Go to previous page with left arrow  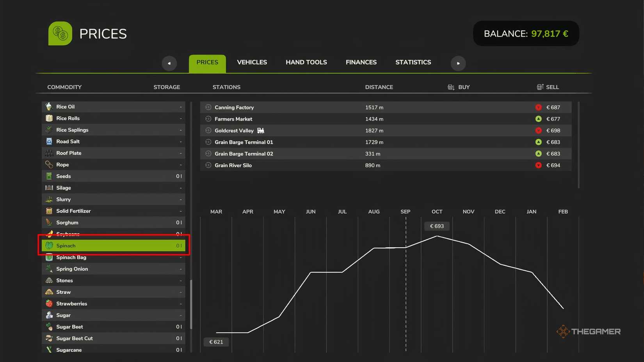coord(169,63)
